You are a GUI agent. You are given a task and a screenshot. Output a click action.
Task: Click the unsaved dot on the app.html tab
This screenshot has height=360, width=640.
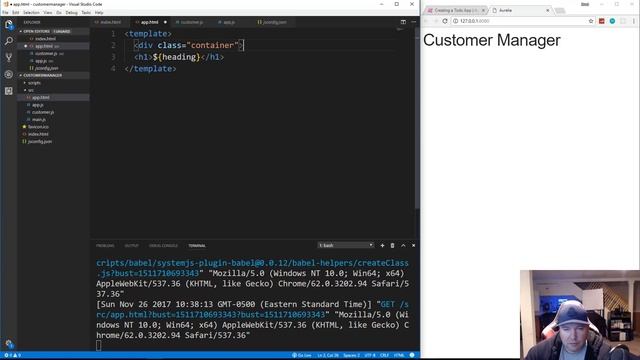click(165, 22)
